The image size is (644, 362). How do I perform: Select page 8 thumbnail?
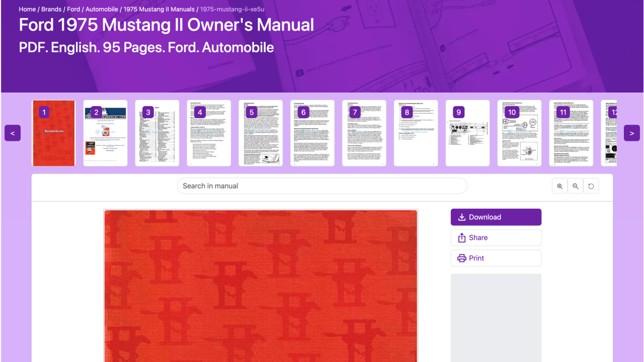[416, 133]
